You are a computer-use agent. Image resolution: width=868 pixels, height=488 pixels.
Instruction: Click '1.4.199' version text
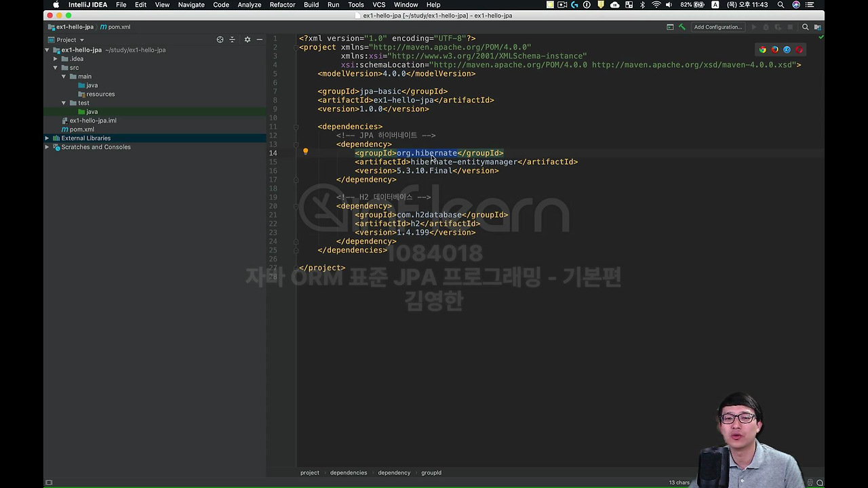point(413,232)
